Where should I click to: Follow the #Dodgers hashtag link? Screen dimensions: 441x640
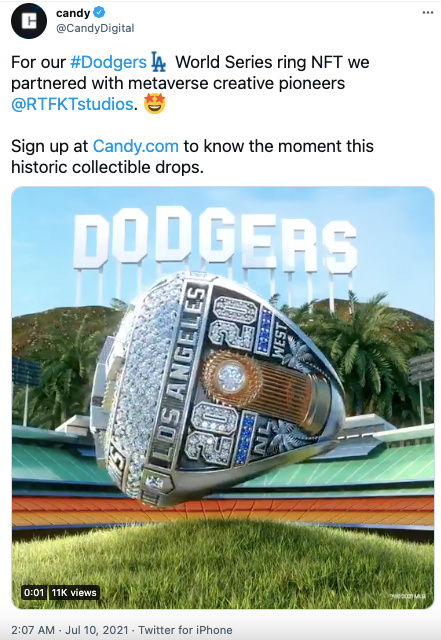[x=108, y=62]
